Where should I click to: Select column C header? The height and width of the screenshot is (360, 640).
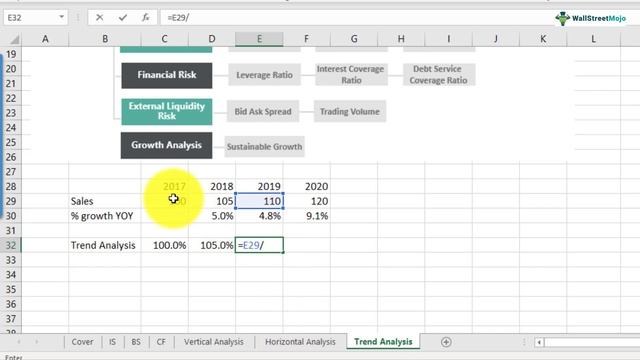point(164,39)
